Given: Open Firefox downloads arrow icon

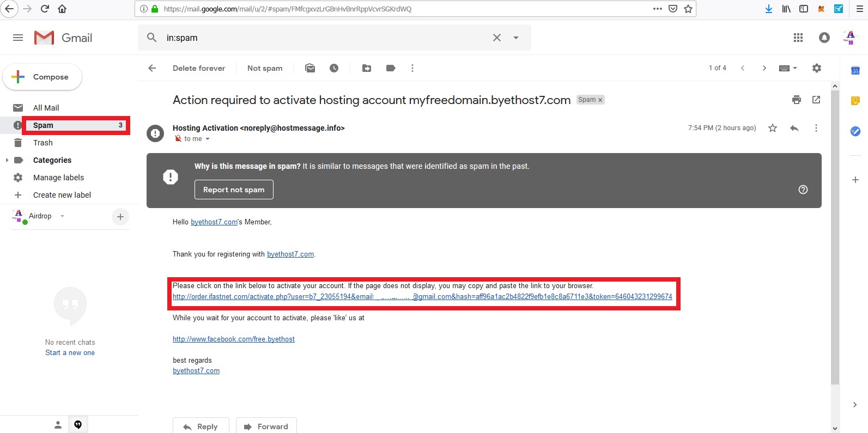Looking at the screenshot, I should [x=769, y=9].
